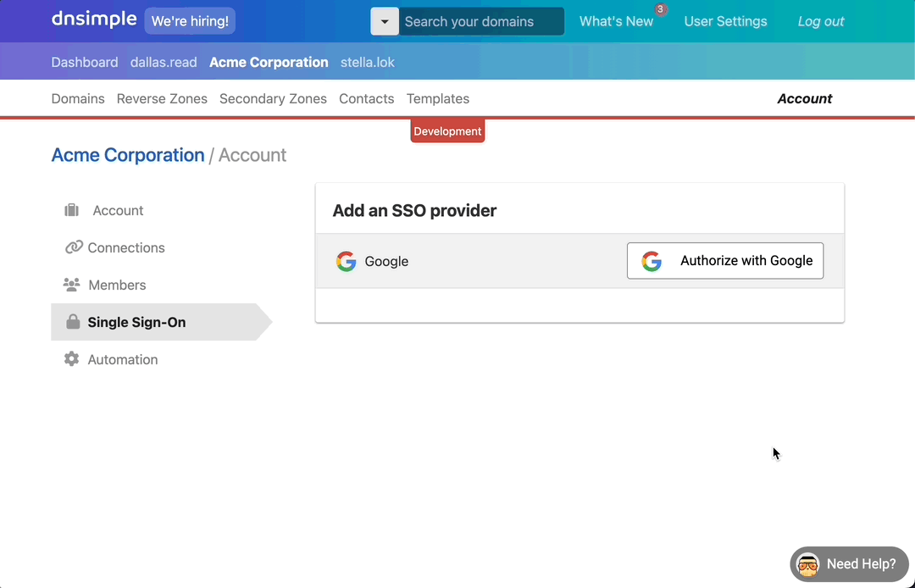Open the domain search dropdown arrow
This screenshot has width=915, height=588.
coord(385,22)
